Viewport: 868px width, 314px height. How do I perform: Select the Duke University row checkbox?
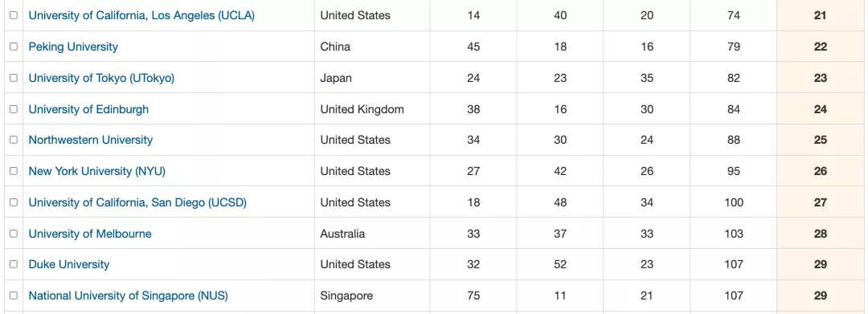coord(14,264)
